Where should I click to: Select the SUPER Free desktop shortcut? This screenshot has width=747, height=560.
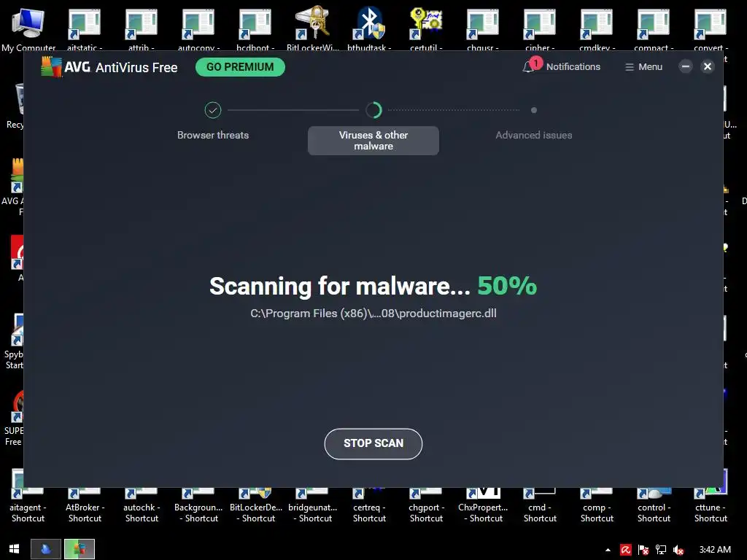pyautogui.click(x=15, y=418)
